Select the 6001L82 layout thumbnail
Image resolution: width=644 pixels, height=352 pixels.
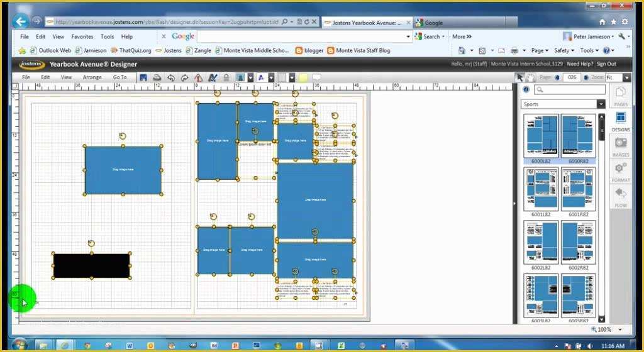pyautogui.click(x=541, y=192)
